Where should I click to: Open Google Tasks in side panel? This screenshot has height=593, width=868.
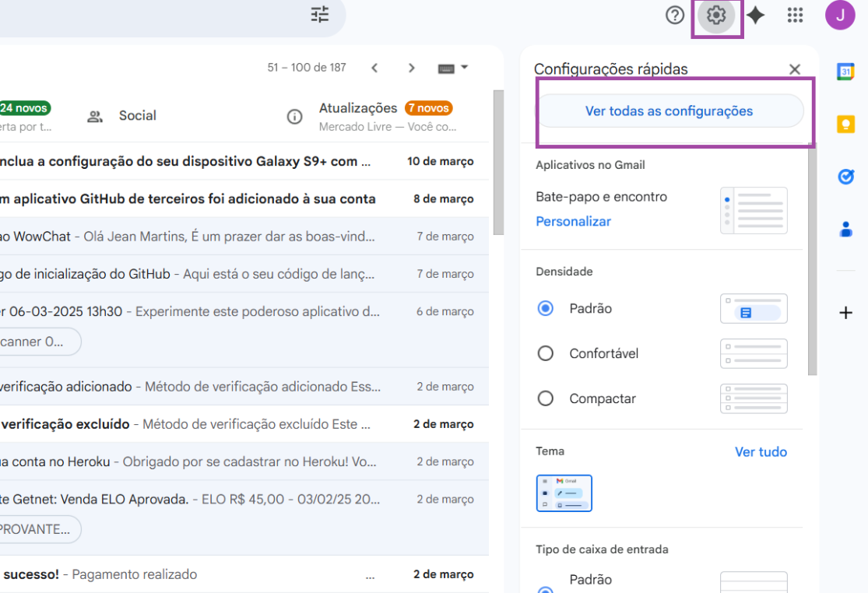tap(845, 177)
